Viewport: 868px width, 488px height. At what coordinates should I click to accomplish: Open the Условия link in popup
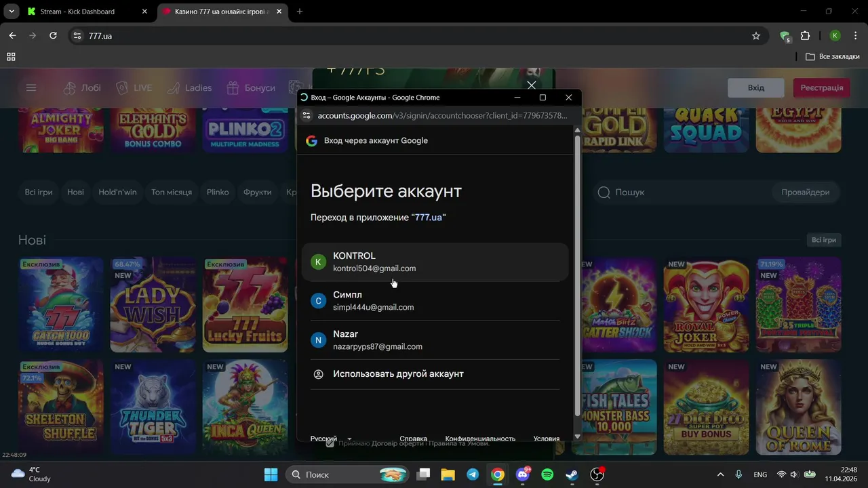(547, 439)
